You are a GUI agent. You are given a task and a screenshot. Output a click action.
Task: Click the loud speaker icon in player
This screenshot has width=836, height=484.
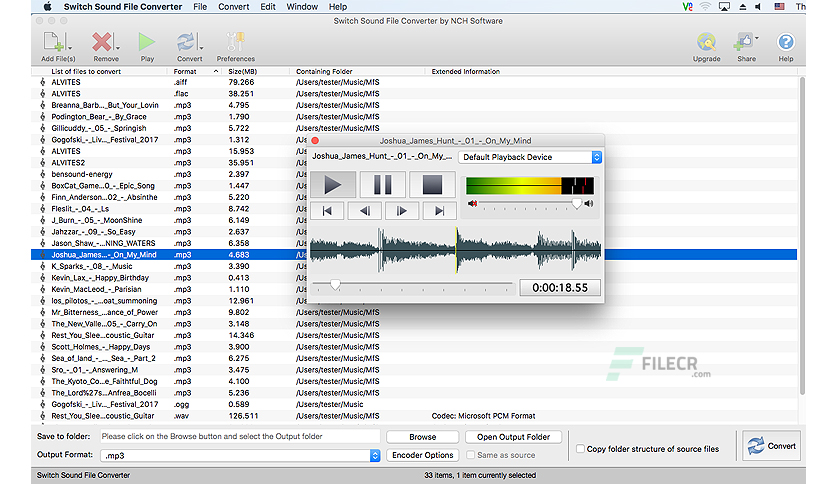[589, 204]
